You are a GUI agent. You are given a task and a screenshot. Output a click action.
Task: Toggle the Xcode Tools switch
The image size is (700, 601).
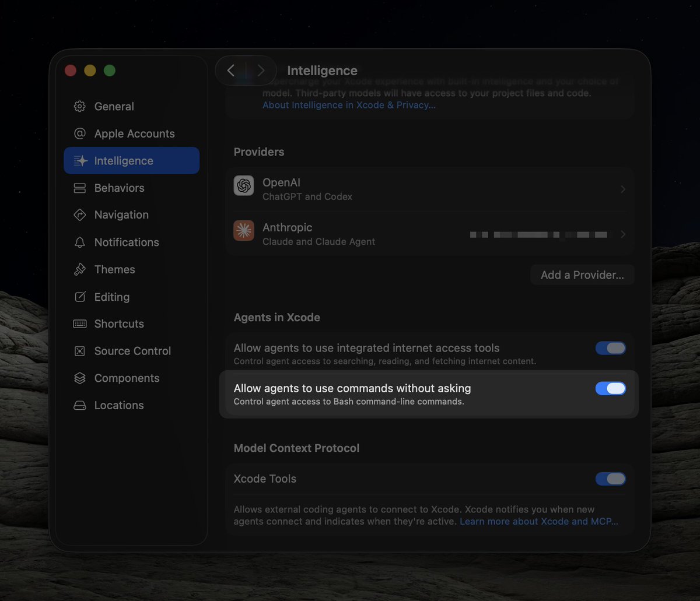point(611,479)
